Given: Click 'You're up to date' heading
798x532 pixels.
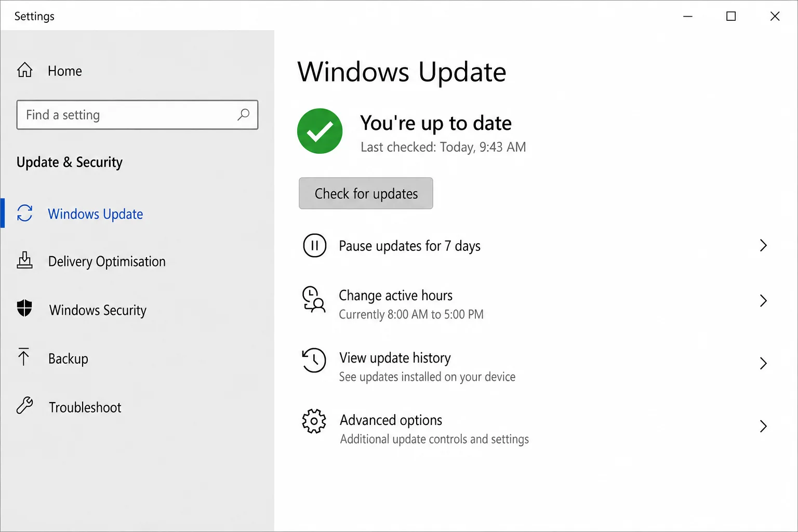Looking at the screenshot, I should pyautogui.click(x=436, y=123).
